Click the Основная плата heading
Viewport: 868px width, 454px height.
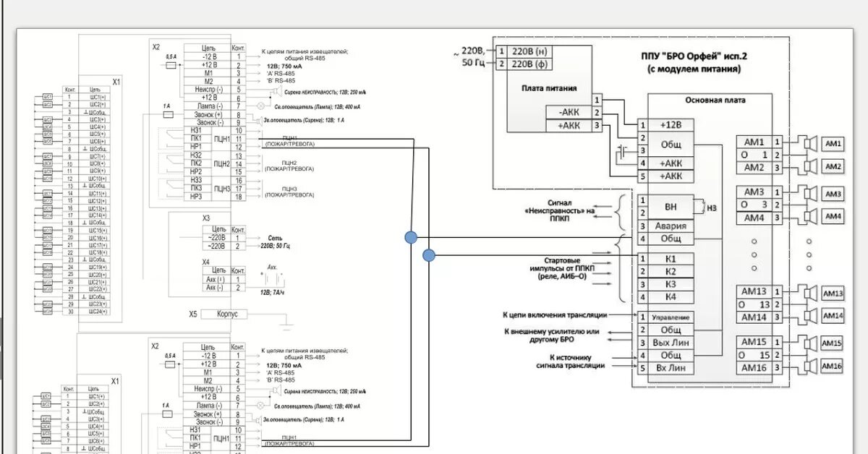[714, 100]
